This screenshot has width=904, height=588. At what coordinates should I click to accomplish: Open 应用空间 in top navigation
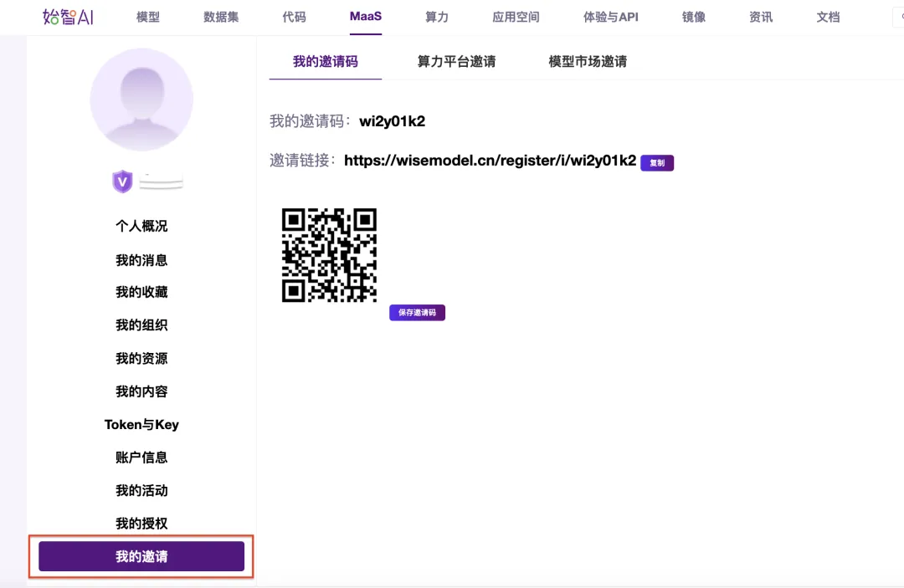(516, 18)
